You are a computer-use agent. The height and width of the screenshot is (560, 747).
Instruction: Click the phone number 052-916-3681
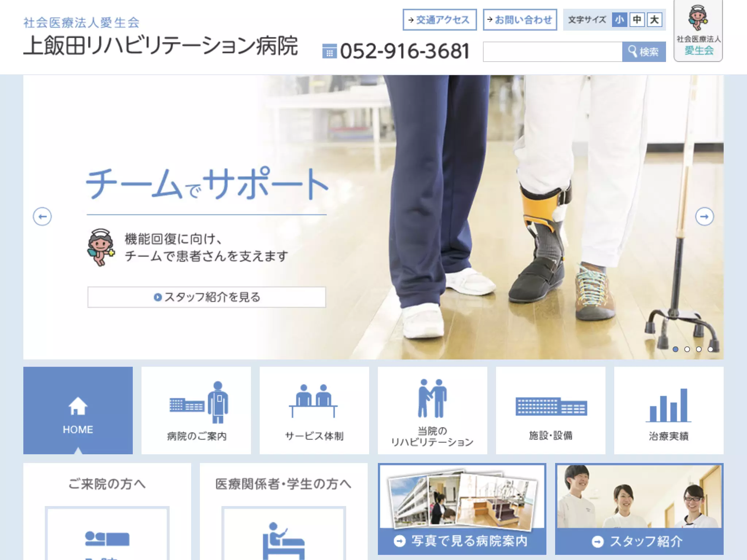tap(405, 51)
